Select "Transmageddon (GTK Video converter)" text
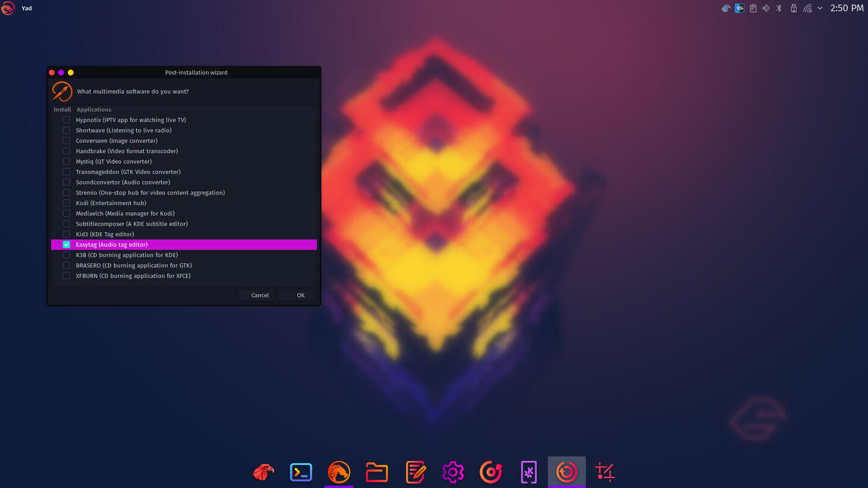 click(128, 172)
